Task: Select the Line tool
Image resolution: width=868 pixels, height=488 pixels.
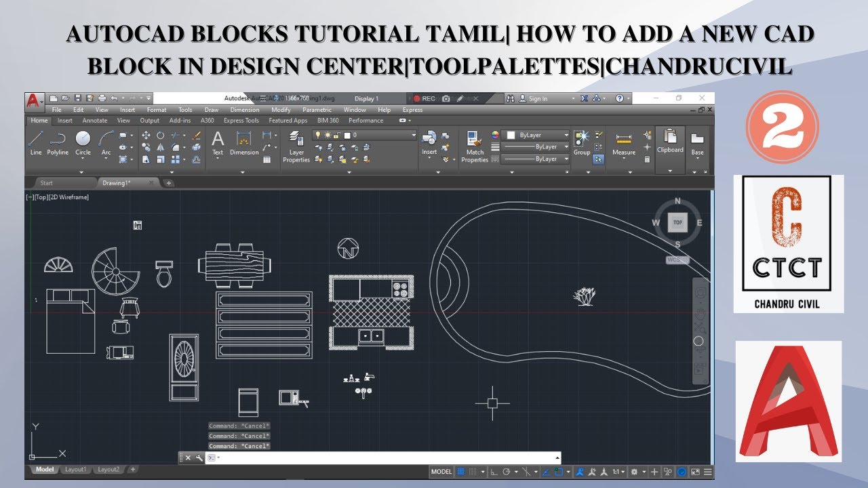Action: pyautogui.click(x=36, y=143)
